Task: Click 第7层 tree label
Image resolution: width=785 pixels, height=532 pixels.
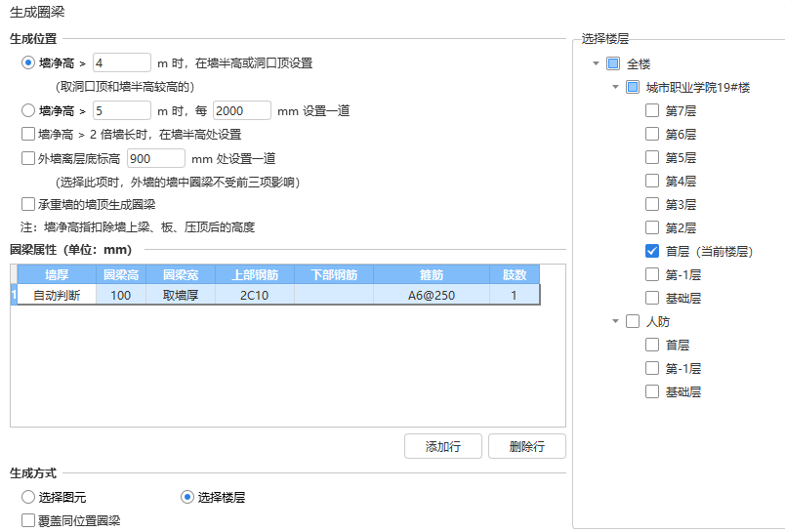Action: click(681, 110)
